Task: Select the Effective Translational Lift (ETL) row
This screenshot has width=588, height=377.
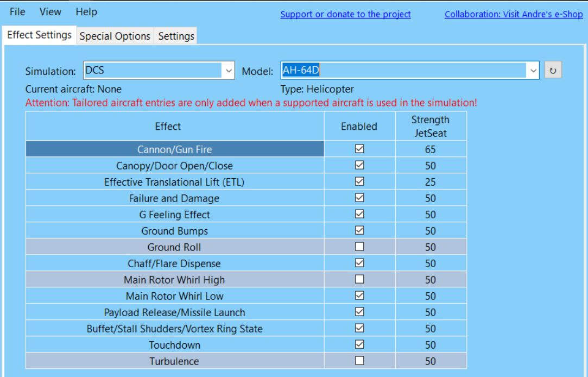Action: 174,182
